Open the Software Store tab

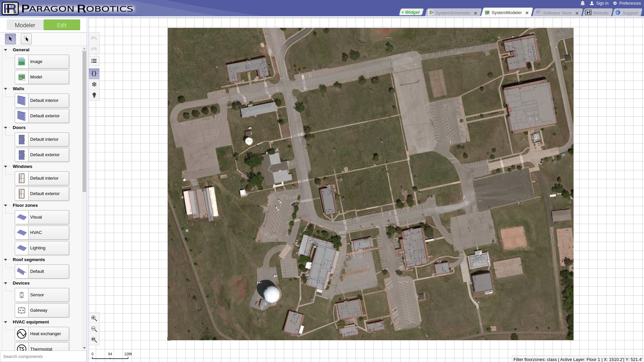point(557,13)
